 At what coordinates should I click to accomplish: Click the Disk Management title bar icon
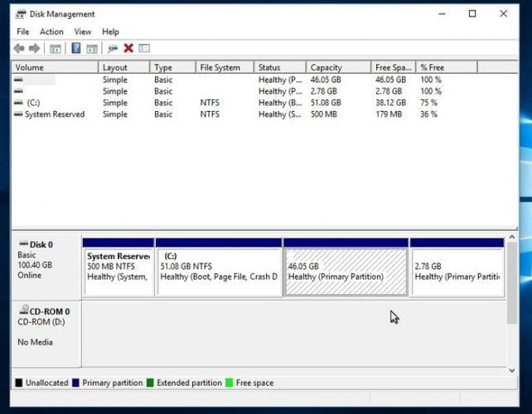(21, 14)
